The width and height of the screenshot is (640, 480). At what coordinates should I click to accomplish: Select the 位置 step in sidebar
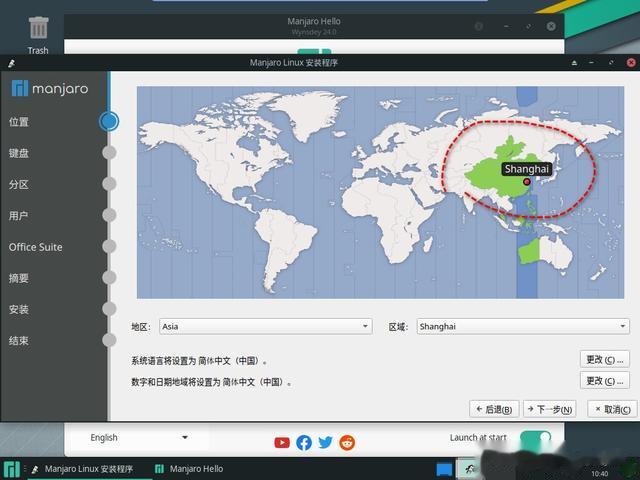point(19,122)
